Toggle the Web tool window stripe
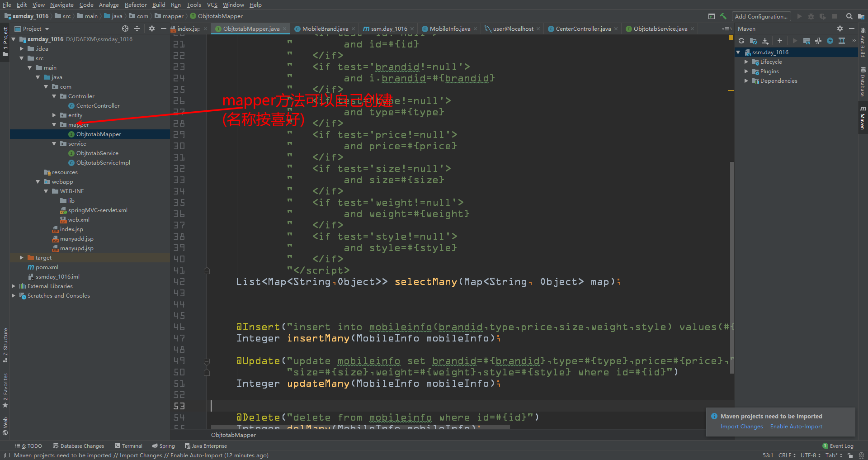 click(5, 426)
